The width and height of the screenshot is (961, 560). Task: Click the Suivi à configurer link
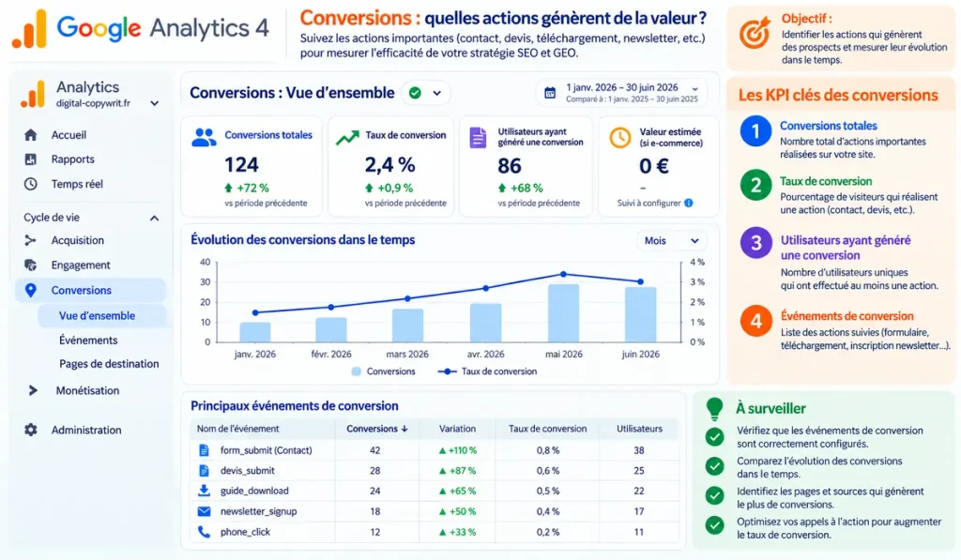(648, 203)
